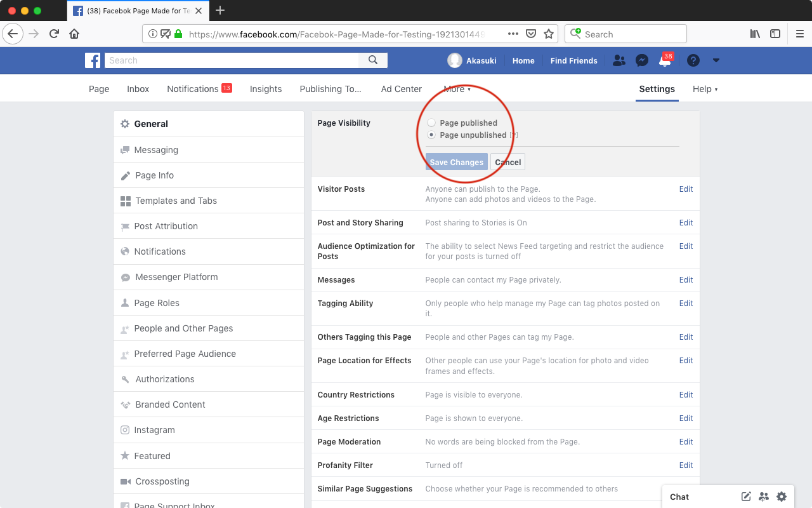Expand the Help dropdown menu
Image resolution: width=812 pixels, height=508 pixels.
(705, 89)
